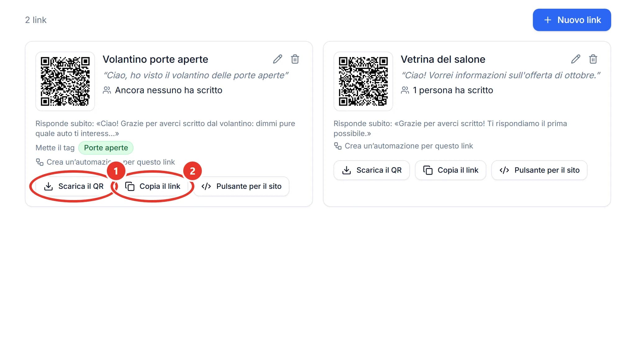Download QR for Vetrina del salone
The image size is (636, 364).
click(372, 170)
